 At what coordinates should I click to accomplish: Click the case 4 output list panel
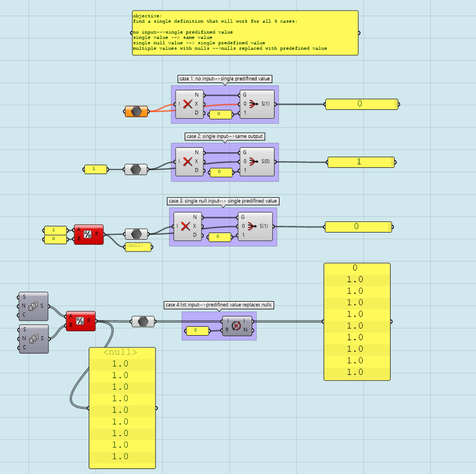click(x=357, y=322)
